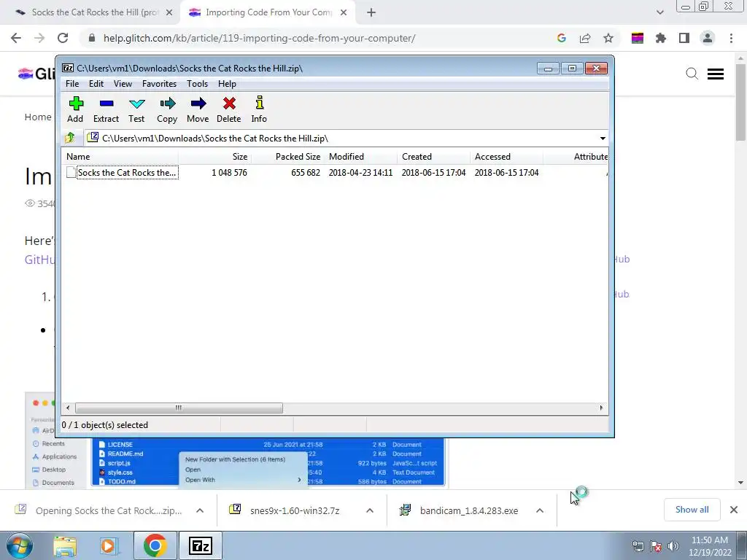Sort by Packed Size column header
Viewport: 747px width, 560px height.
287,157
